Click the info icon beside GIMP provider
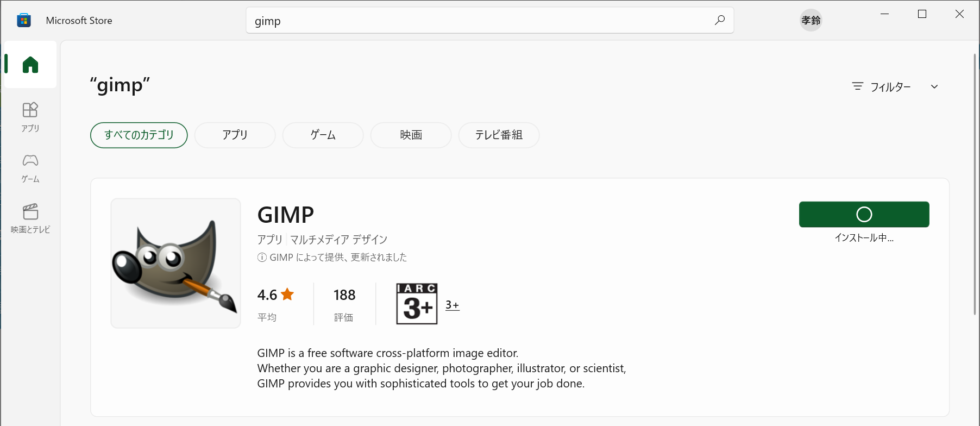 [262, 258]
